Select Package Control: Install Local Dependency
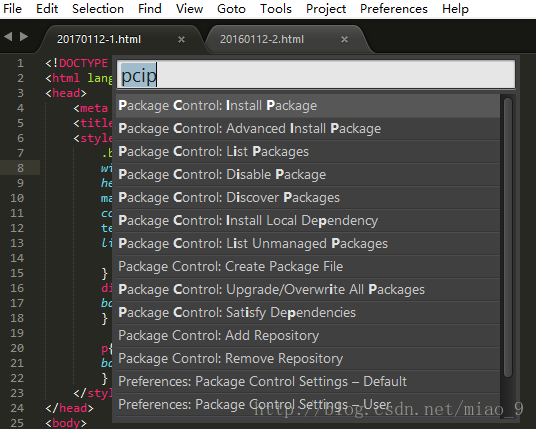536x429 pixels. click(308, 220)
